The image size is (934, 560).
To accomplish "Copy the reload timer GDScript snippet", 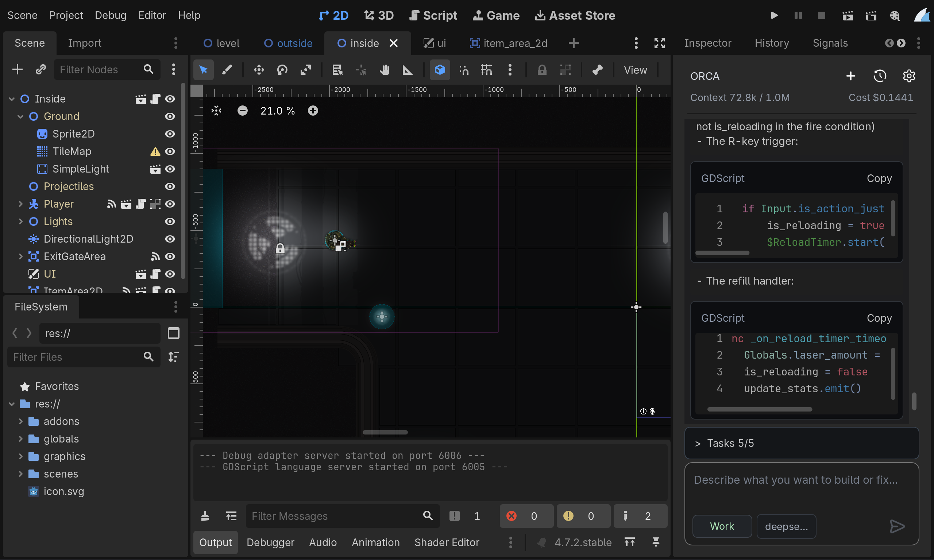I will [879, 318].
